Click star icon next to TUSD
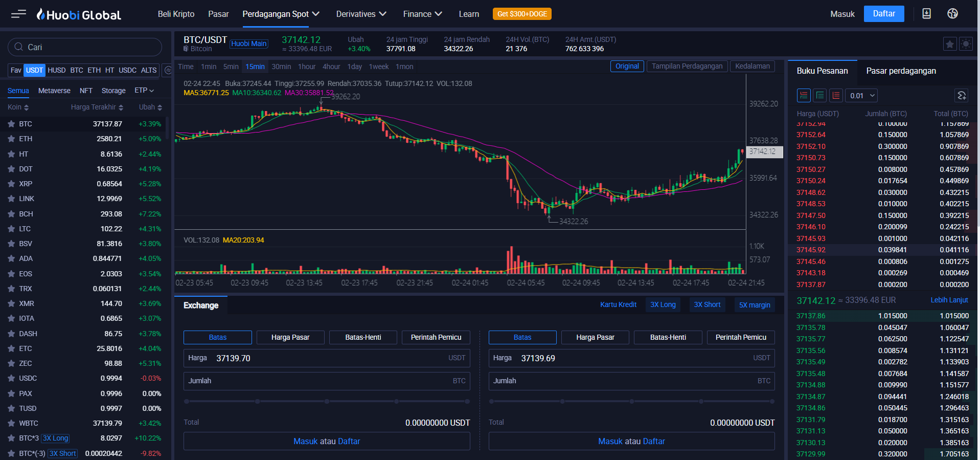Viewport: 980px width, 460px height. 11,408
